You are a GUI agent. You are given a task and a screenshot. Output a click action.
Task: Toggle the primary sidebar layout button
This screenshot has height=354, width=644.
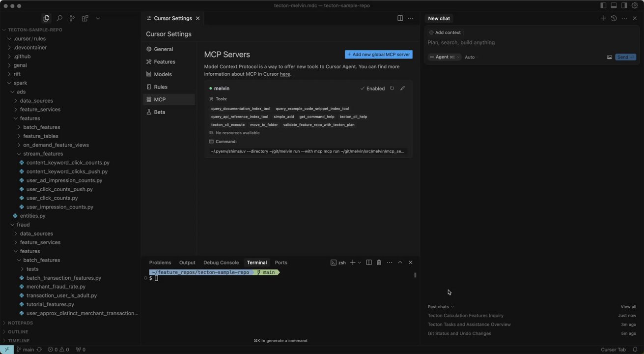point(603,5)
